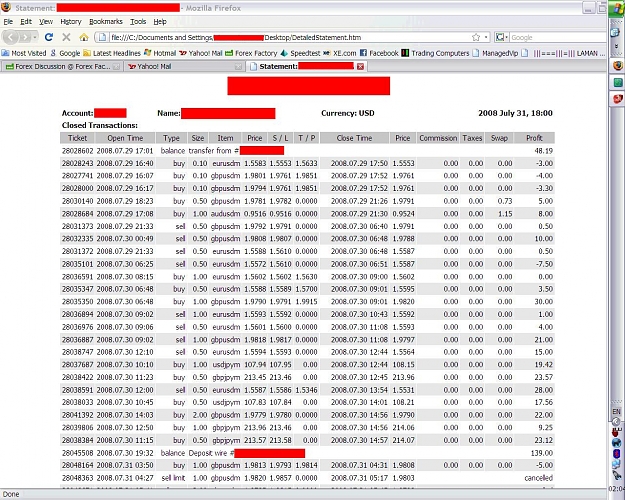Click the browser Back arrow button
Screen dimensions: 625x500
tap(11, 37)
